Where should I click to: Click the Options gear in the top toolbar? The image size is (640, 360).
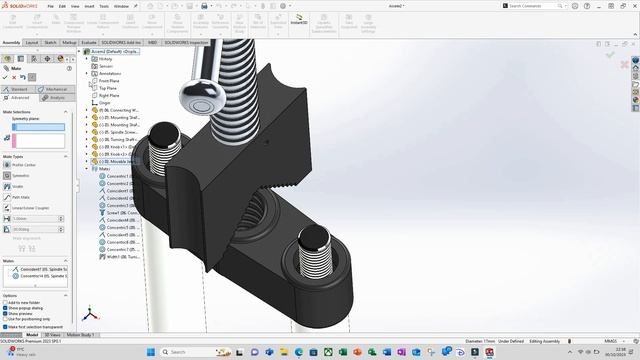coord(283,6)
